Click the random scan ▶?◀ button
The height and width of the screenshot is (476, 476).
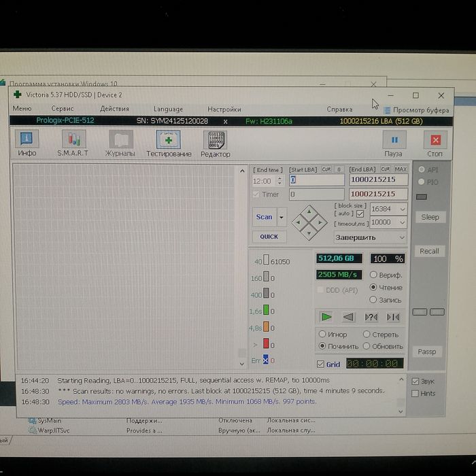tap(371, 318)
